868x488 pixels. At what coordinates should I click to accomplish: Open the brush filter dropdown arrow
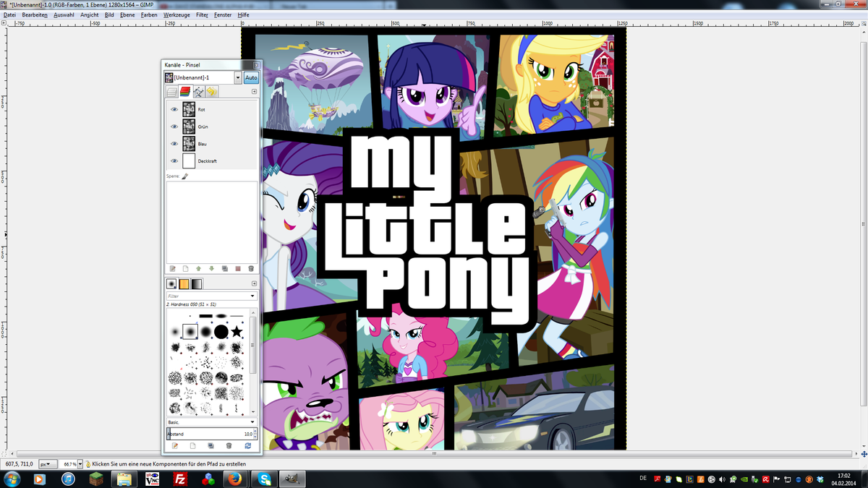252,296
